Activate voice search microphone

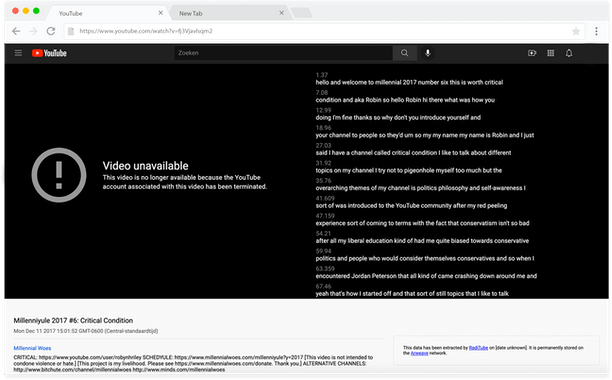tap(428, 53)
